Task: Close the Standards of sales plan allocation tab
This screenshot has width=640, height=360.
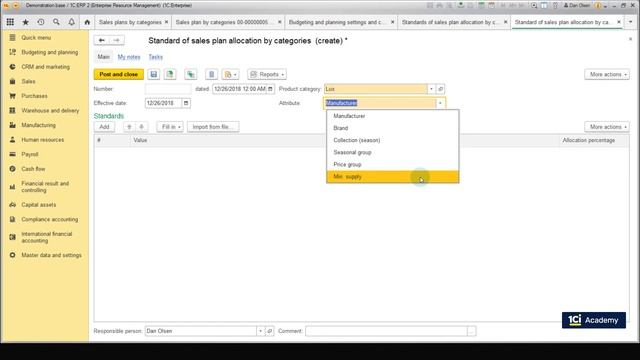Action: 505,22
